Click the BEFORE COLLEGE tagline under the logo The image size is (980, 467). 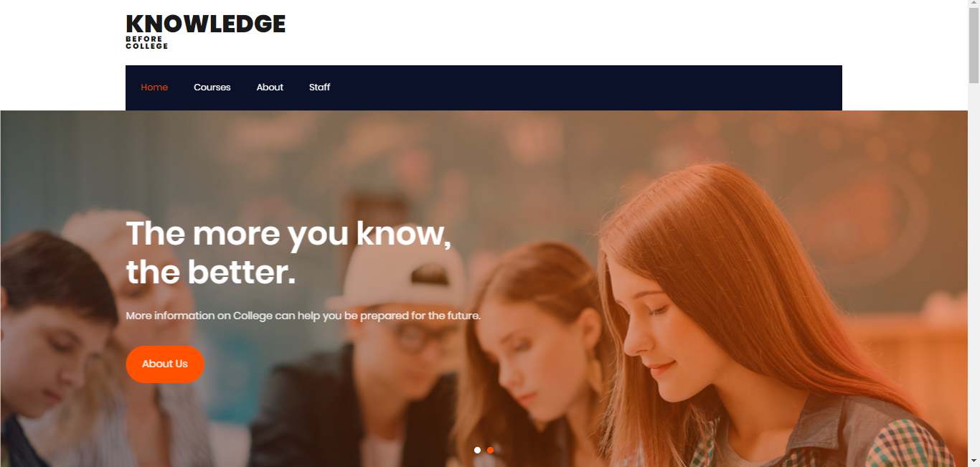(147, 42)
